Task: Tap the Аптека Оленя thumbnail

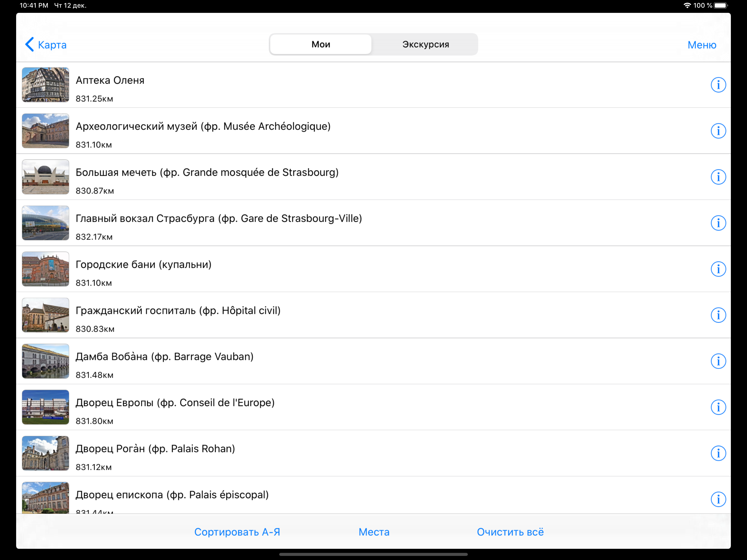Action: click(x=46, y=85)
